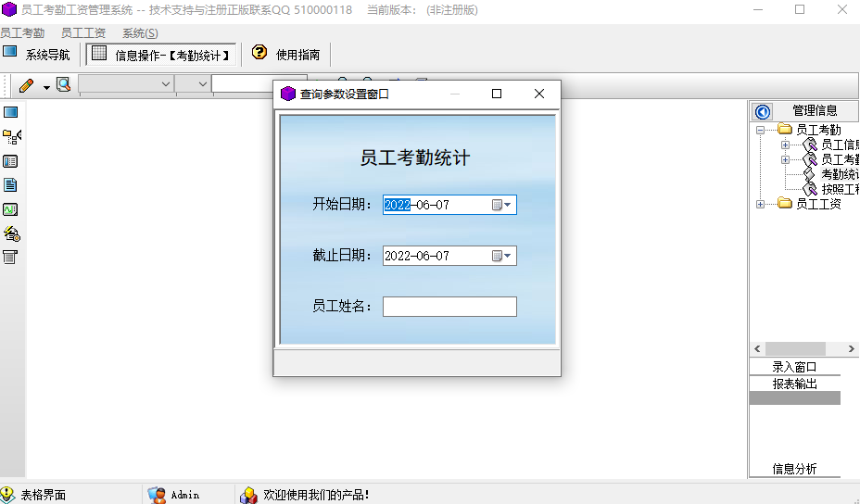This screenshot has height=504, width=860.
Task: Open the 信息分析 section
Action: pyautogui.click(x=795, y=469)
